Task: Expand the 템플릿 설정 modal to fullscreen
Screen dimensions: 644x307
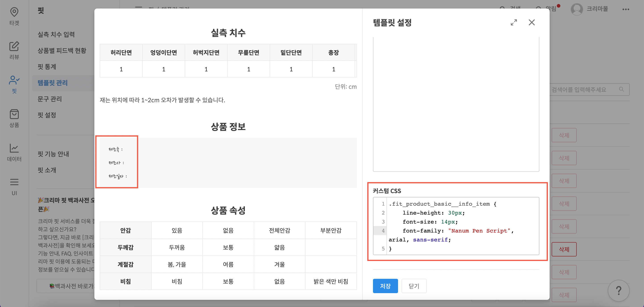Action: click(514, 23)
